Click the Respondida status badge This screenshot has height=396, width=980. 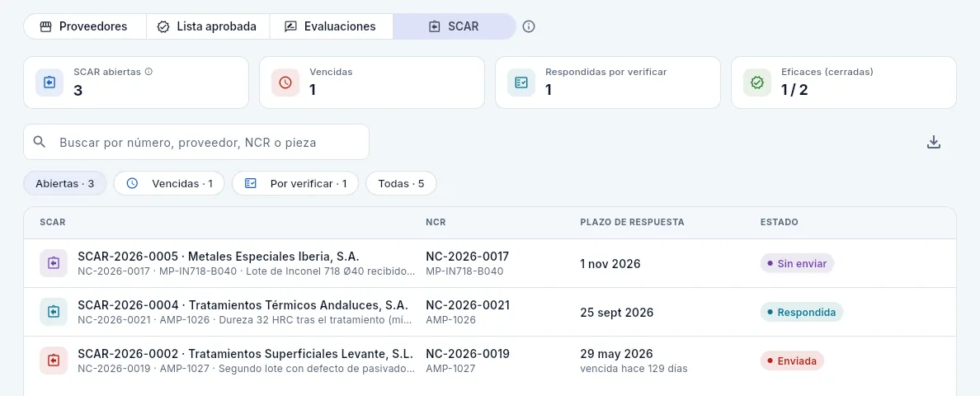(802, 312)
